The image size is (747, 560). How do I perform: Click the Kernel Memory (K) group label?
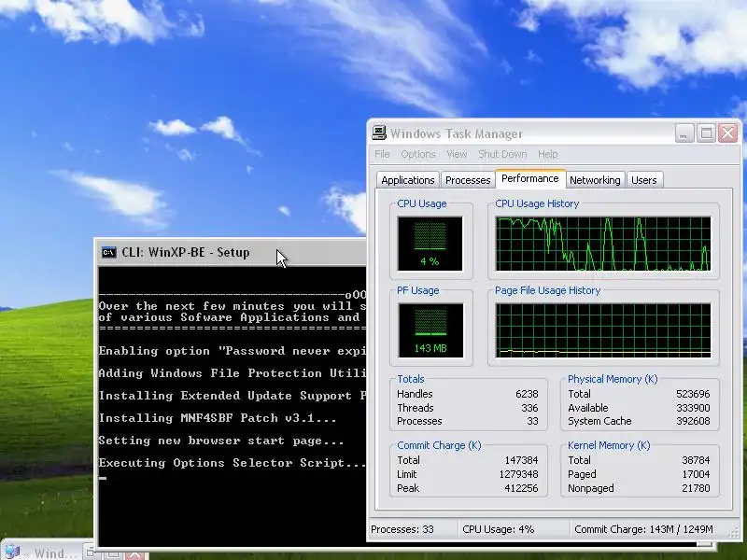[609, 445]
